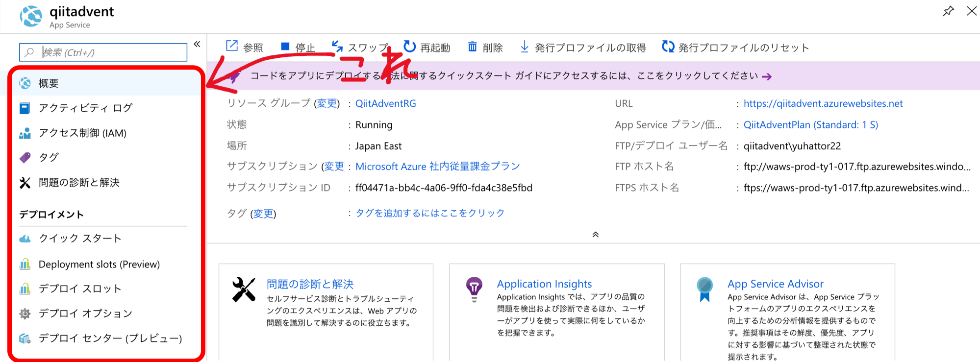This screenshot has height=362, width=980.
Task: Open the Application Insights card title link
Action: (x=544, y=284)
